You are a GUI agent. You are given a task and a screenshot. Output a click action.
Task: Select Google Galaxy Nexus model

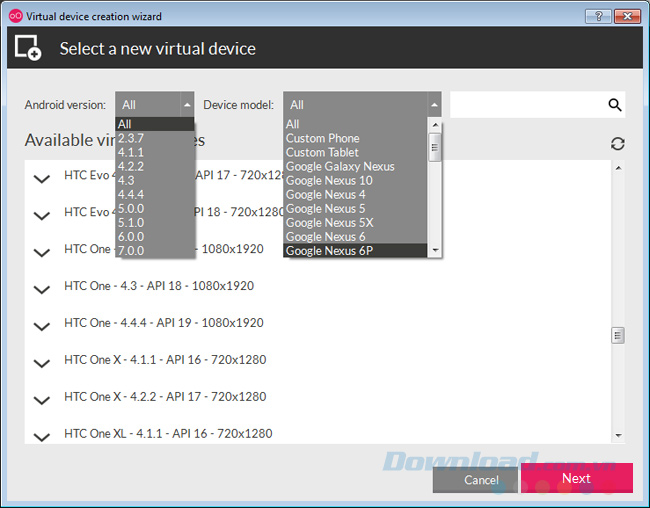click(x=355, y=166)
